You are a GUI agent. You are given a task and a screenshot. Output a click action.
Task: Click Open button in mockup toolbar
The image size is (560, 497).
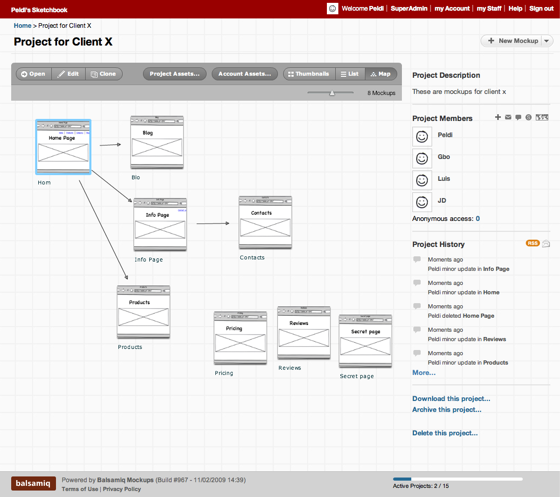click(x=34, y=74)
